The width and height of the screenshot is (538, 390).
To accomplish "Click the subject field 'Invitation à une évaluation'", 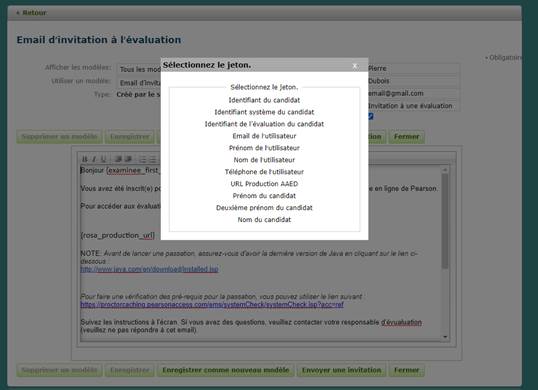I will [x=413, y=106].
